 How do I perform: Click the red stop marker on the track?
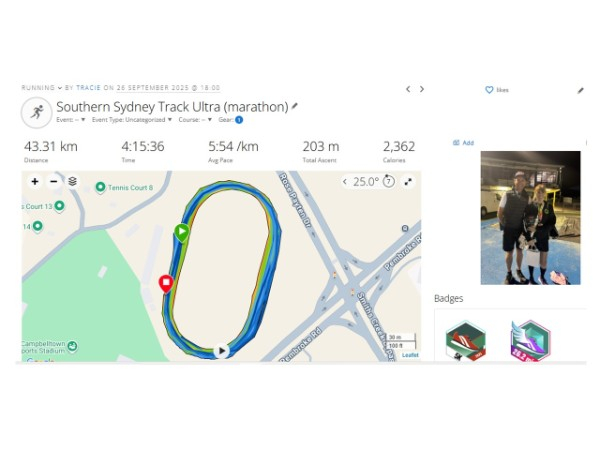tap(166, 283)
